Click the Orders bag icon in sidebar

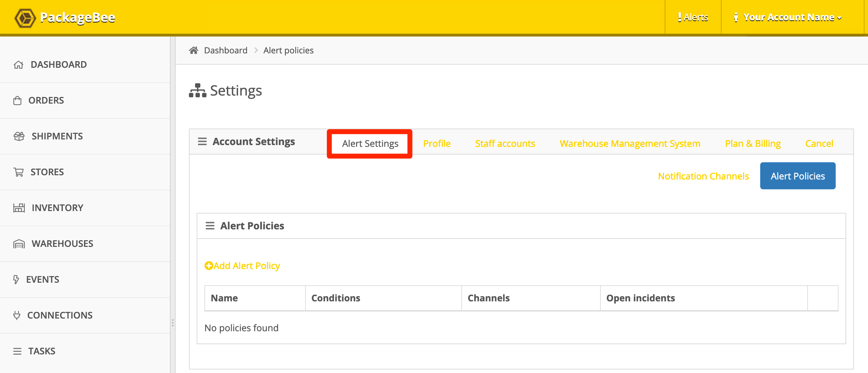coord(17,100)
